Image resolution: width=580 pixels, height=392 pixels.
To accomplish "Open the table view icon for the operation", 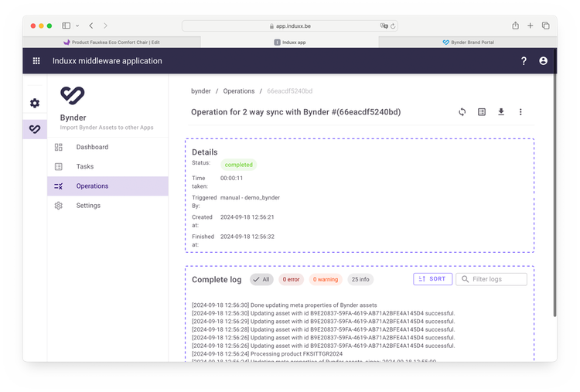I will click(482, 111).
